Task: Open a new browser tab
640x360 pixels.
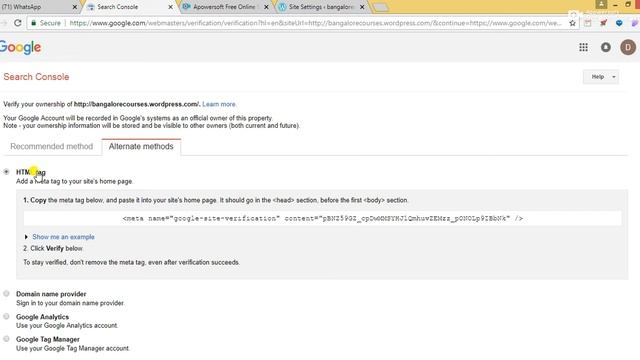Action: 380,7
